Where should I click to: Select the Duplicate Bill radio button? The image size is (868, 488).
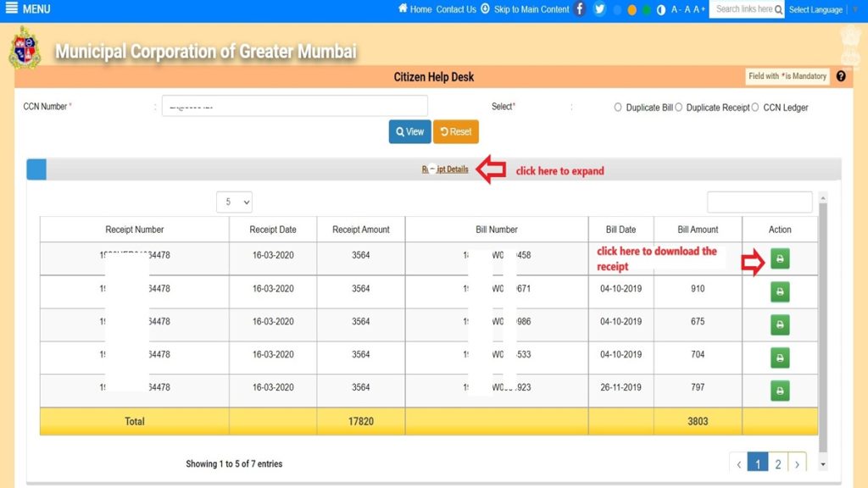click(x=620, y=108)
